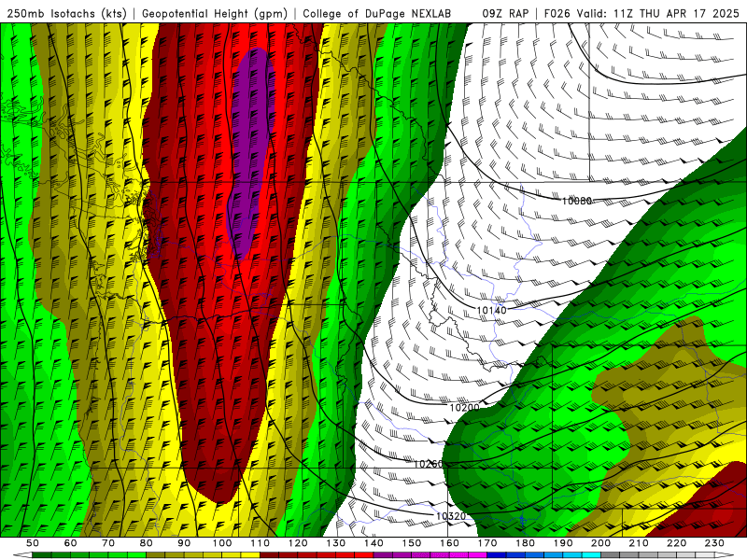The height and width of the screenshot is (560, 747).
Task: Select the 70 label on the legend
Action: tap(108, 543)
